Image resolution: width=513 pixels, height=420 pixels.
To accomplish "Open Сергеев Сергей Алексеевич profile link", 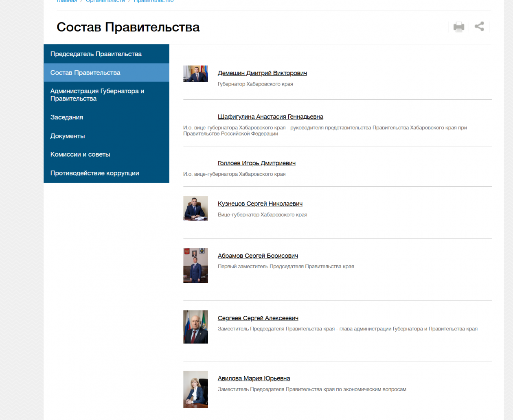I will point(258,318).
